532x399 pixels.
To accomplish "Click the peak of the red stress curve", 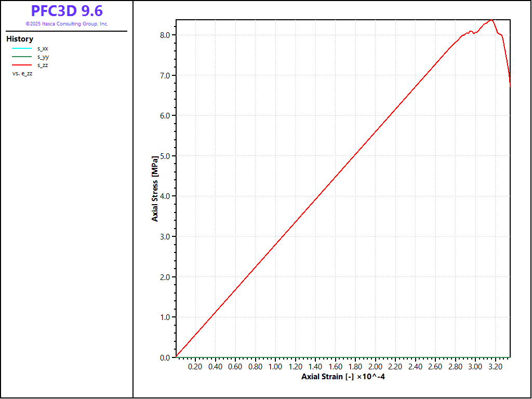I will (490, 20).
